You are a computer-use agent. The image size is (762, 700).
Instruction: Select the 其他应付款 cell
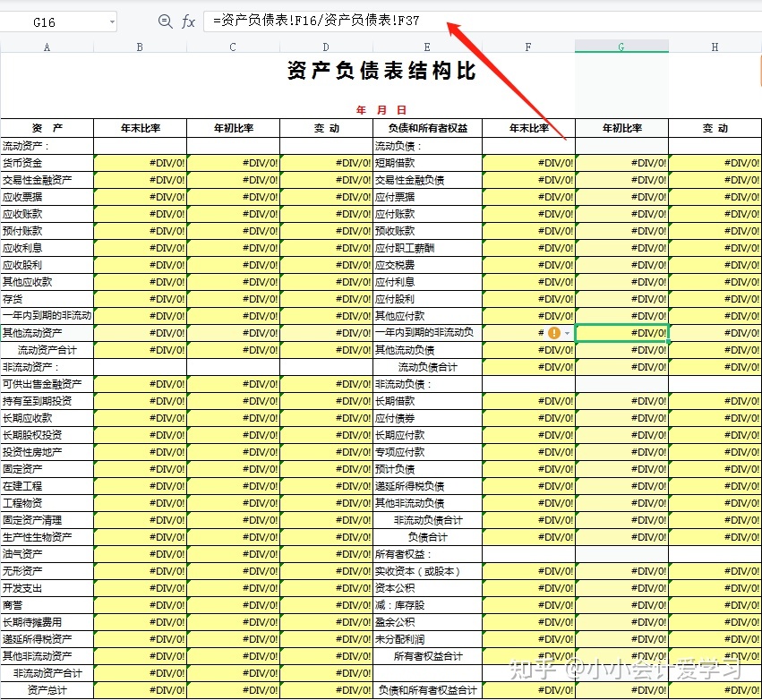427,316
